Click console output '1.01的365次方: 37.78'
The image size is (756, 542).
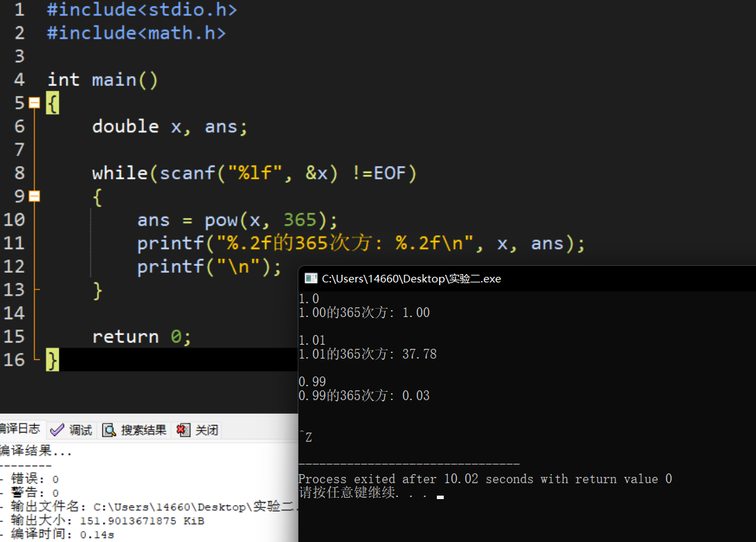point(368,354)
